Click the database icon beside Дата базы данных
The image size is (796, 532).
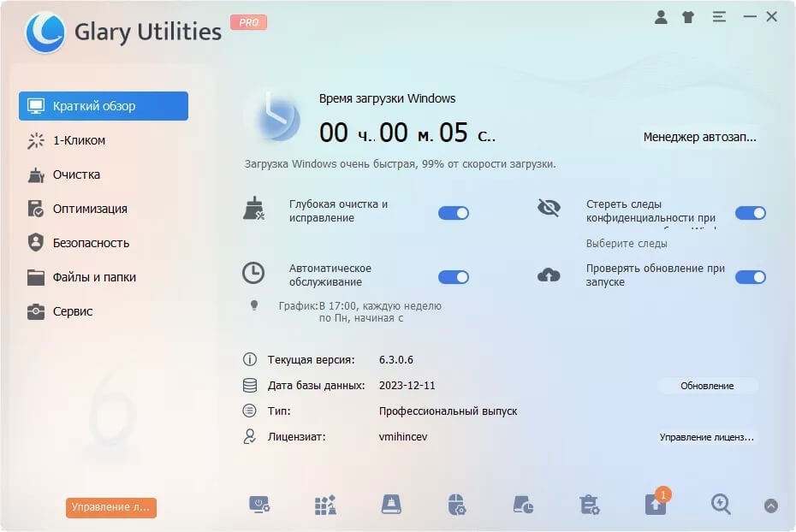click(249, 386)
